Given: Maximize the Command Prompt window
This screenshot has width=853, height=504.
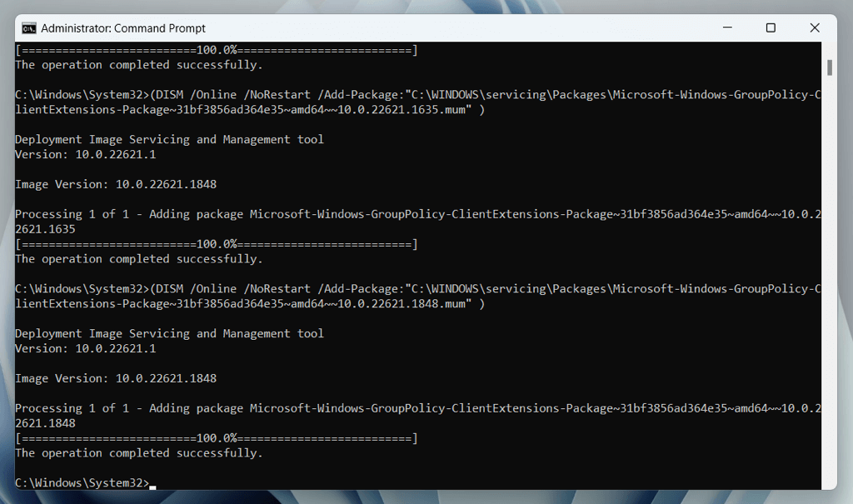Looking at the screenshot, I should point(771,27).
